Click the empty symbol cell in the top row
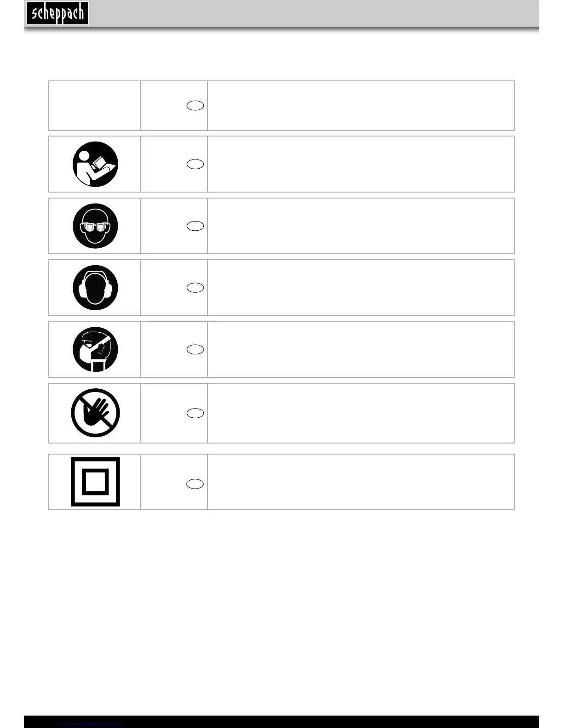Image resolution: width=563 pixels, height=728 pixels. pos(94,106)
